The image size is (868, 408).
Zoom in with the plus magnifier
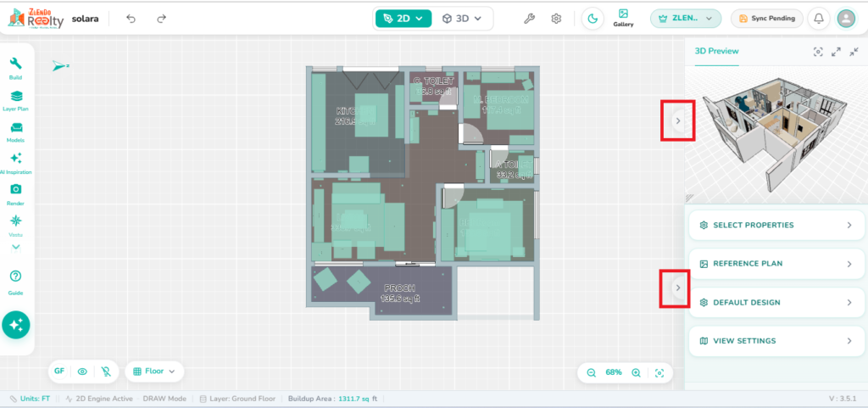(637, 372)
